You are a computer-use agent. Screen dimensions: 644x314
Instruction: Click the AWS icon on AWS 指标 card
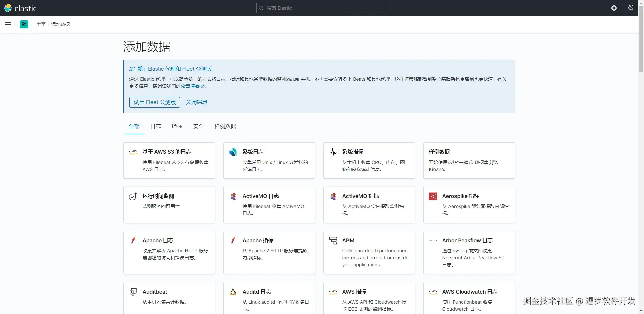333,292
